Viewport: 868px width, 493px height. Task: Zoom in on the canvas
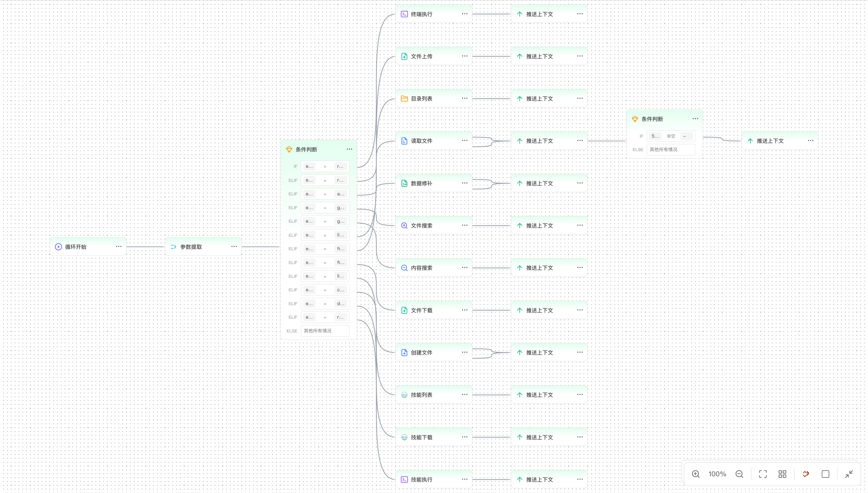pos(695,474)
